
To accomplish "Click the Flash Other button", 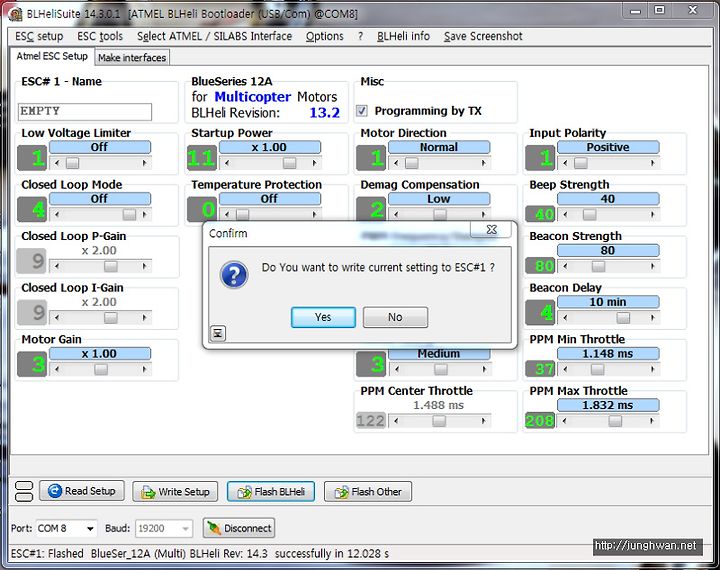I will [x=367, y=491].
